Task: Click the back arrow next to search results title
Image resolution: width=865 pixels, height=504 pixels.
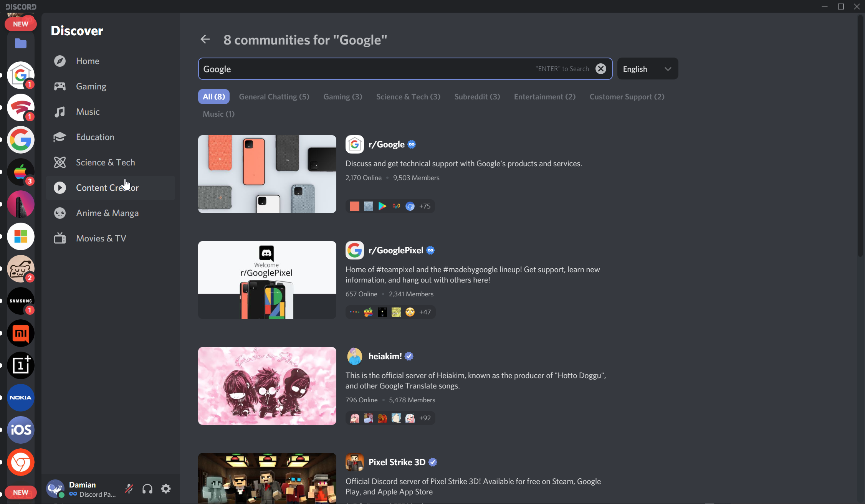Action: click(205, 40)
